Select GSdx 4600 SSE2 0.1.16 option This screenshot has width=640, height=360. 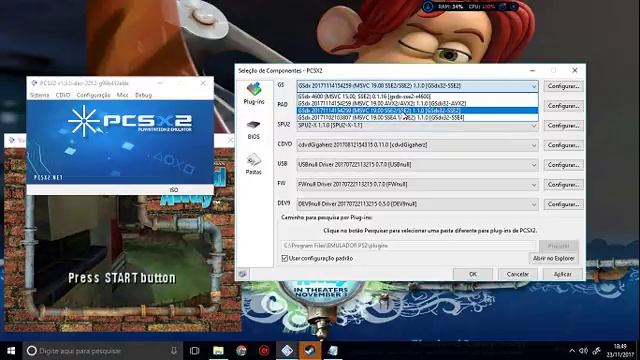pos(417,97)
